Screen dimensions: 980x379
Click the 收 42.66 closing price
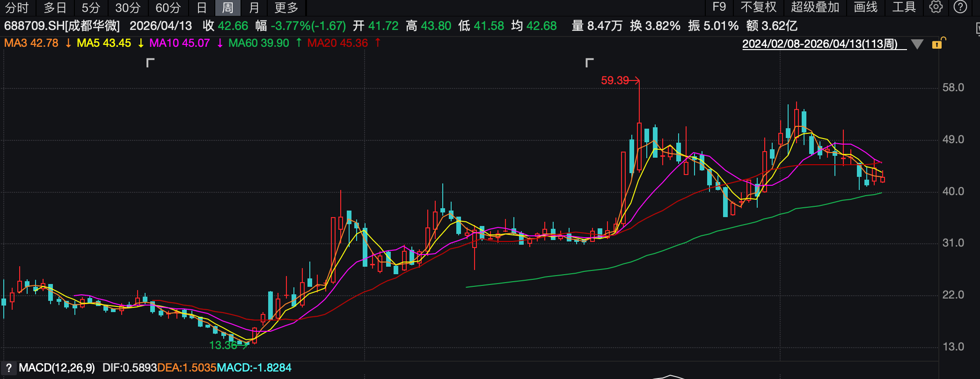click(x=226, y=26)
